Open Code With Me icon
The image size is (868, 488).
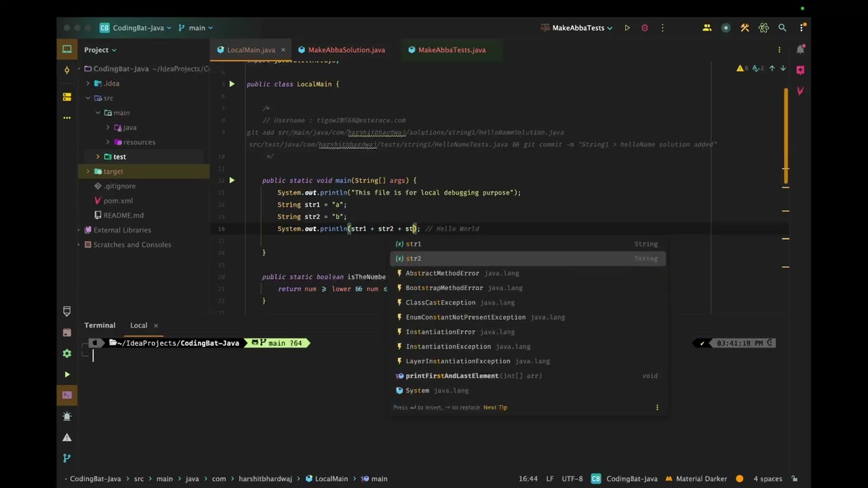[x=707, y=28]
